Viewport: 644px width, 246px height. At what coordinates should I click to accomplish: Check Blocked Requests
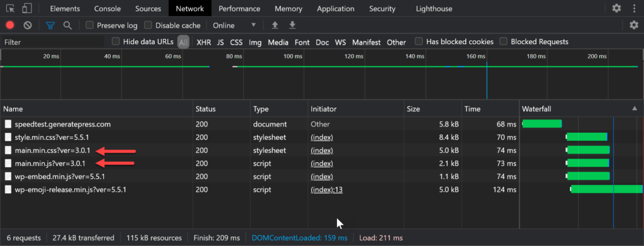pos(503,42)
